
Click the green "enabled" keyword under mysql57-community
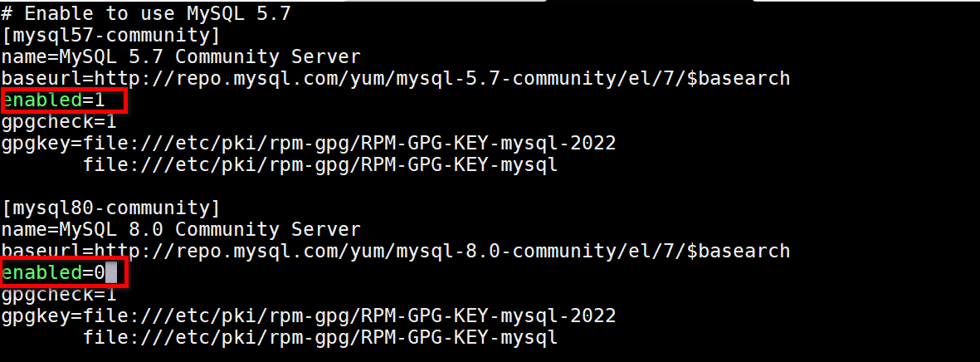(41, 100)
